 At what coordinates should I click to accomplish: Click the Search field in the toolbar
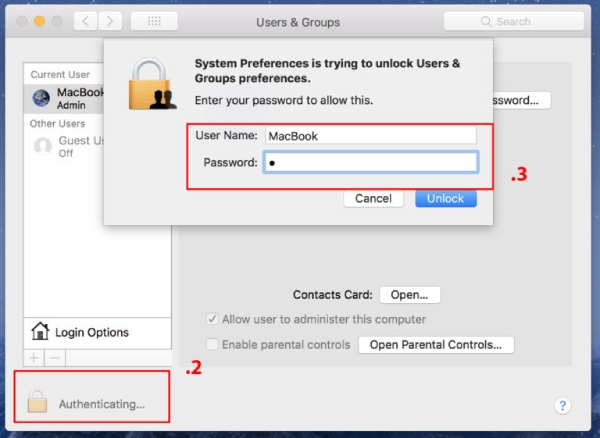[514, 21]
